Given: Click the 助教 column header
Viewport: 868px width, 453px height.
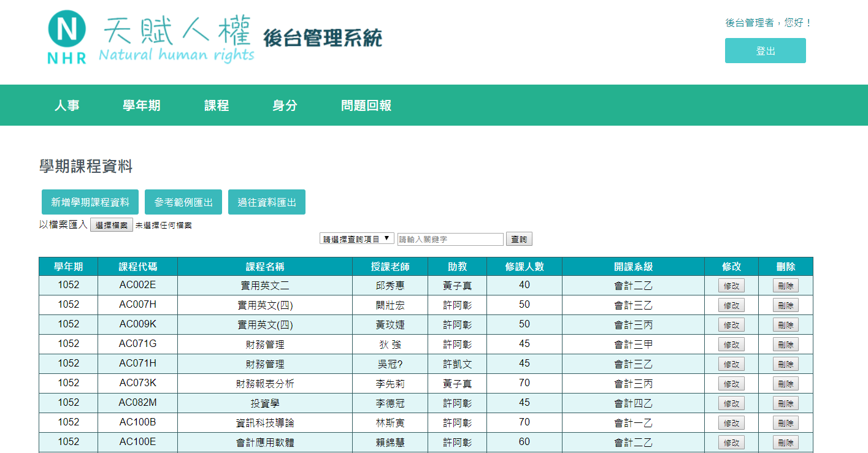Looking at the screenshot, I should (x=458, y=267).
